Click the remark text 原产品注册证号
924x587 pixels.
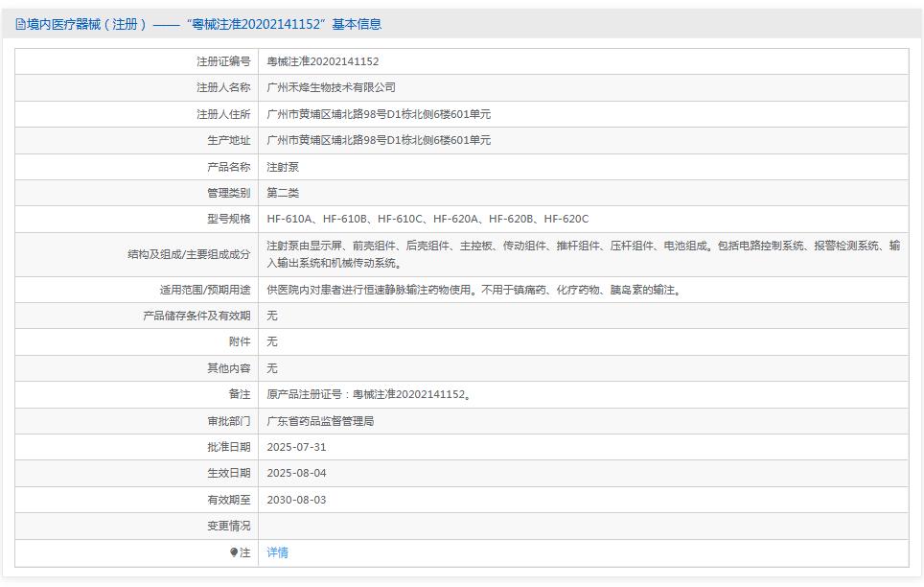point(368,394)
